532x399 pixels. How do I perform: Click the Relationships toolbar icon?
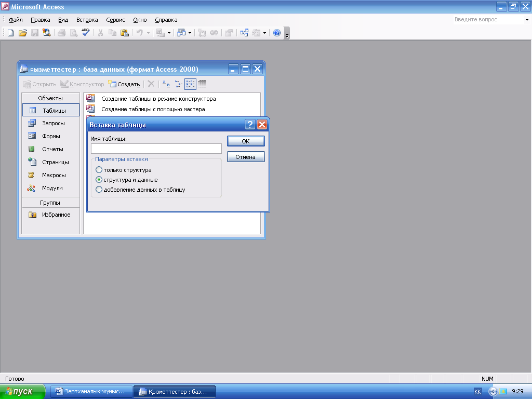pos(244,33)
